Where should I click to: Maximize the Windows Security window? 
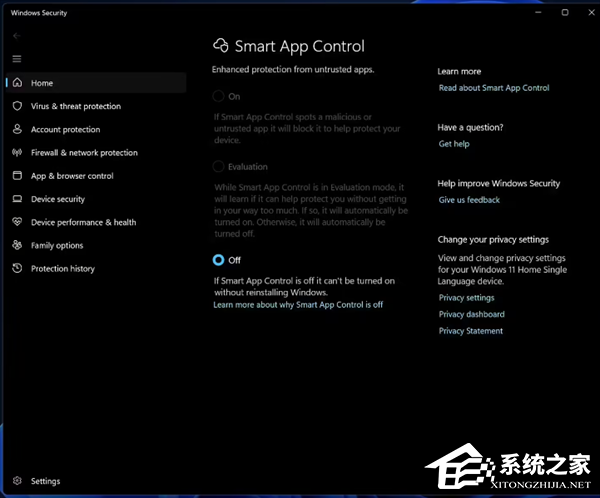point(565,12)
